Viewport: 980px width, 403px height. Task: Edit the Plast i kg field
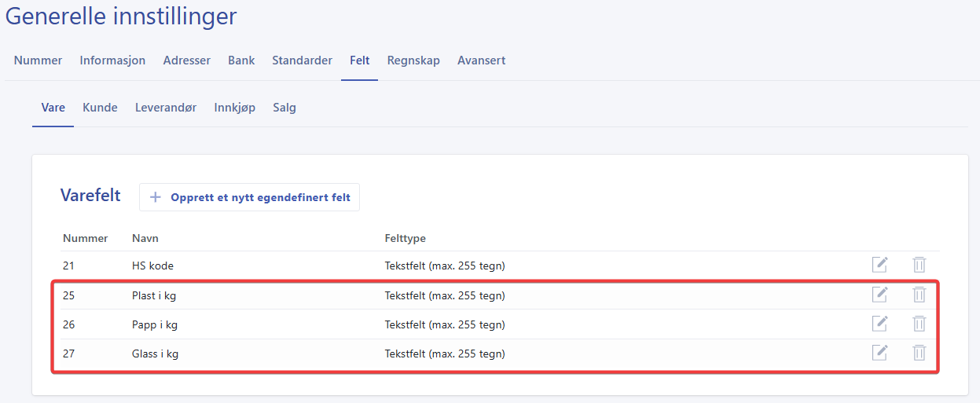[x=879, y=295]
